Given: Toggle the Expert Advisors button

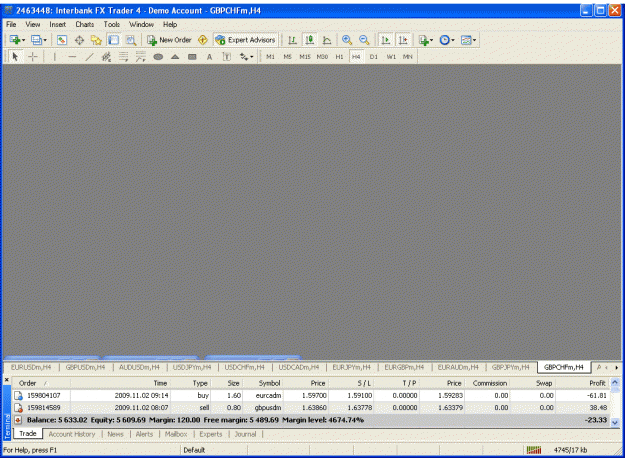Looking at the screenshot, I should click(245, 40).
